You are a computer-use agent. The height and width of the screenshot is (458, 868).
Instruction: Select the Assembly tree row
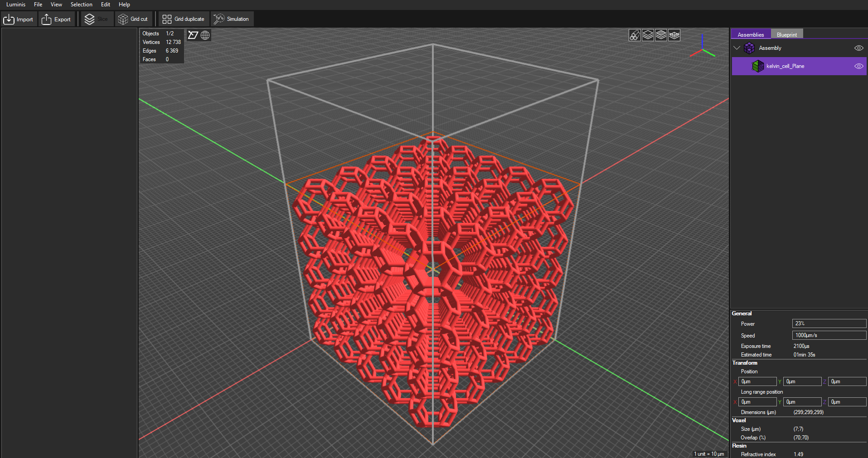pyautogui.click(x=799, y=48)
